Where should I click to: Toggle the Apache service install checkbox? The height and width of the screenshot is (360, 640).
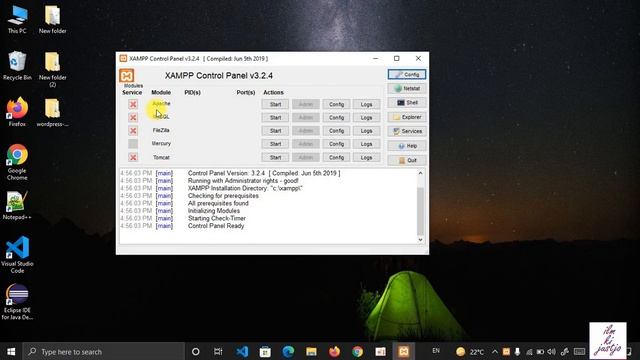coord(133,104)
